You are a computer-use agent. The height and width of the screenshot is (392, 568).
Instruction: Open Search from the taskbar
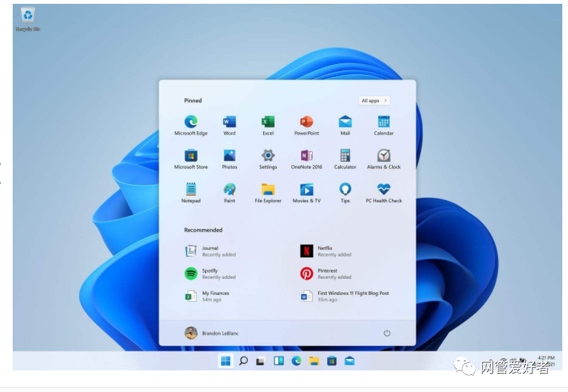(243, 361)
